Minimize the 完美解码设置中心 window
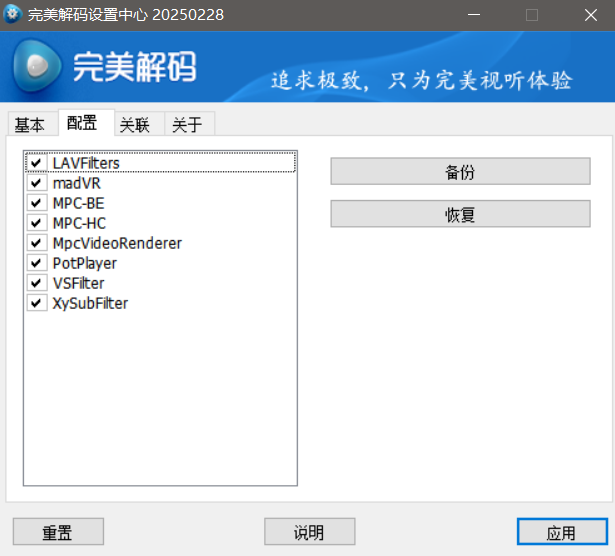 (474, 15)
